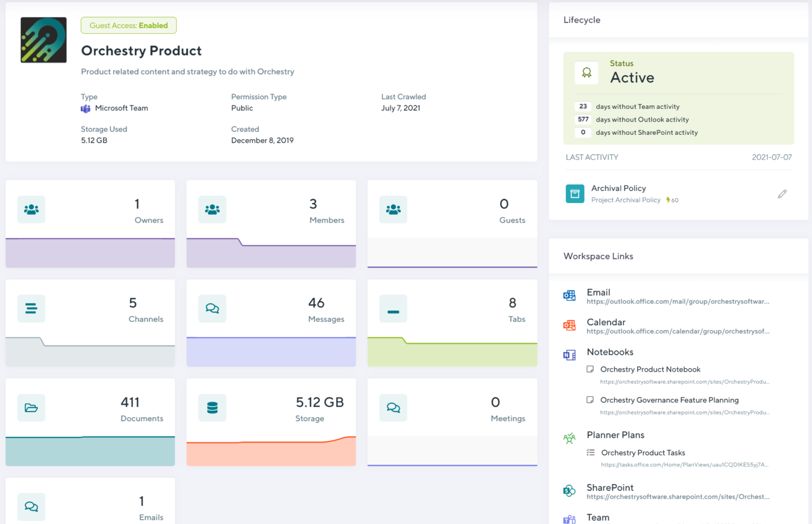The height and width of the screenshot is (524, 812).
Task: Edit the Archival Policy with pencil icon
Action: pos(782,194)
